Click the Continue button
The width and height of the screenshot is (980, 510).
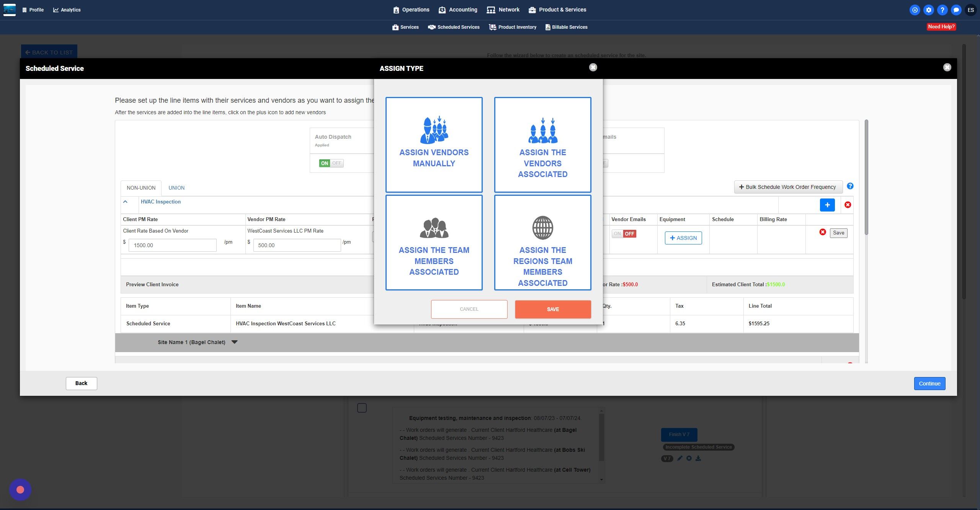(929, 384)
